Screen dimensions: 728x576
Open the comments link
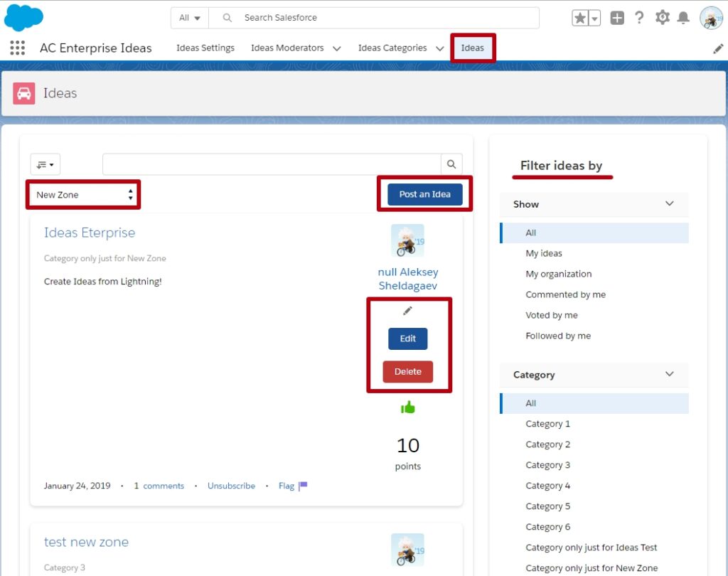pos(164,486)
